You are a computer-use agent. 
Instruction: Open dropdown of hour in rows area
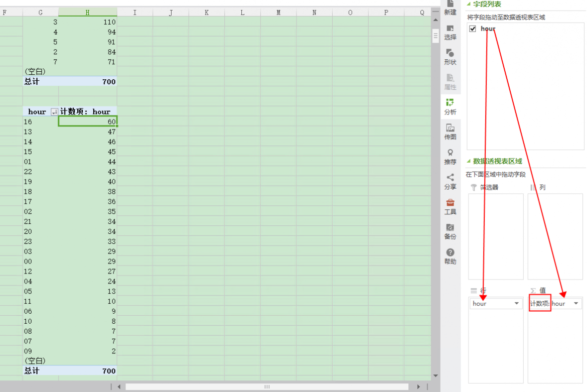pyautogui.click(x=516, y=304)
